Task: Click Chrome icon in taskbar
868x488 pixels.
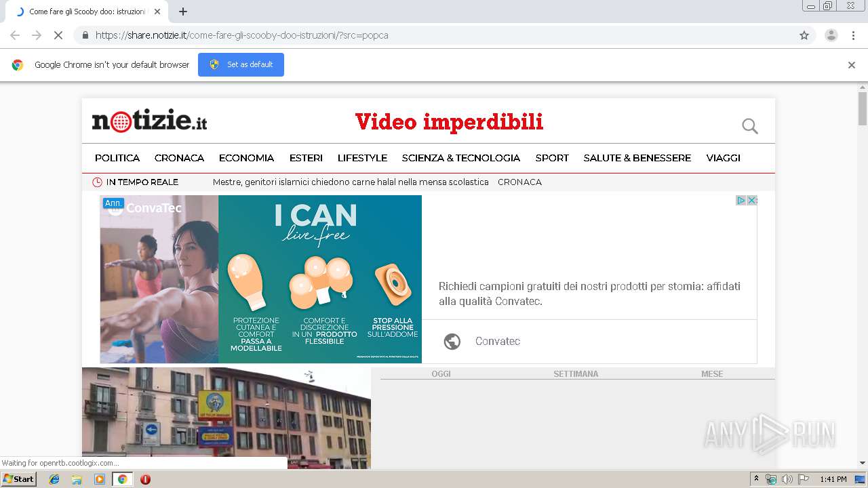Action: click(x=122, y=479)
